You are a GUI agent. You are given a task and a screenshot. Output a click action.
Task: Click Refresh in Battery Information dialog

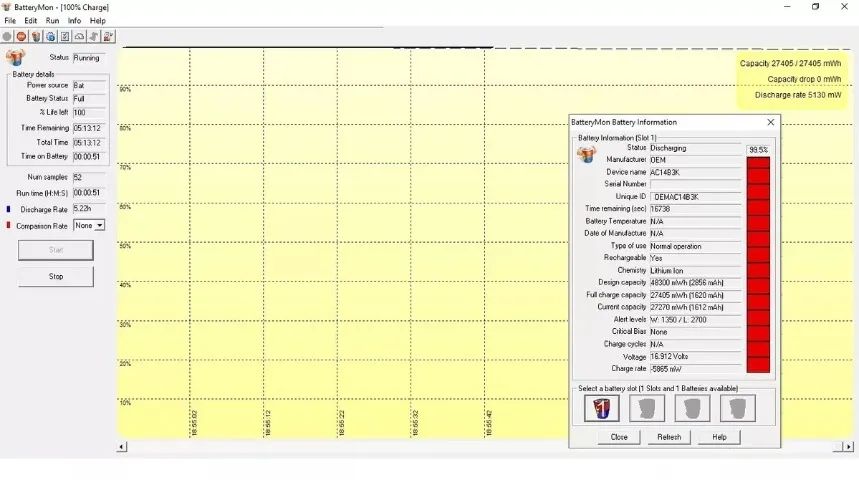point(669,437)
